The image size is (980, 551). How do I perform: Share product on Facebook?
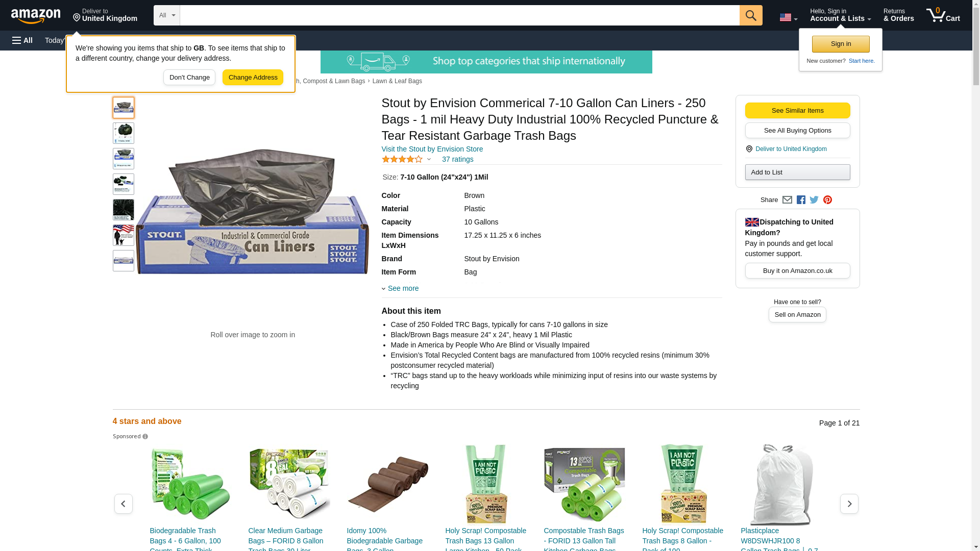point(801,200)
